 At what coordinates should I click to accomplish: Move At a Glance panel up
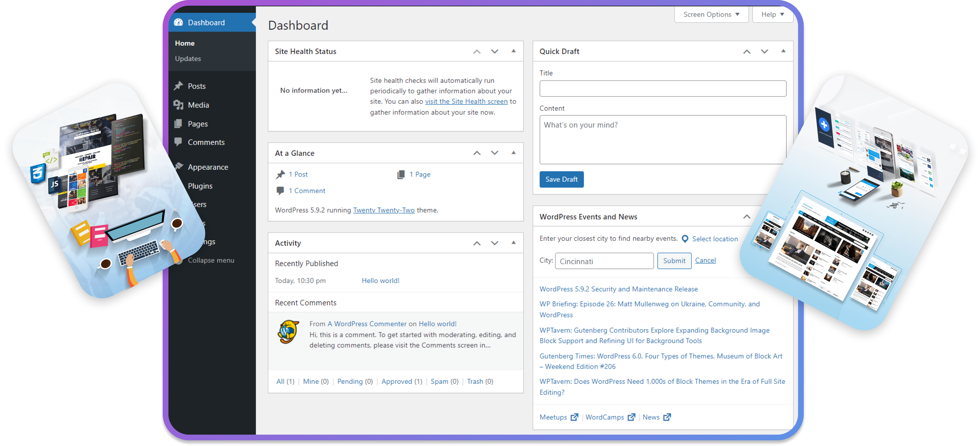click(x=477, y=153)
